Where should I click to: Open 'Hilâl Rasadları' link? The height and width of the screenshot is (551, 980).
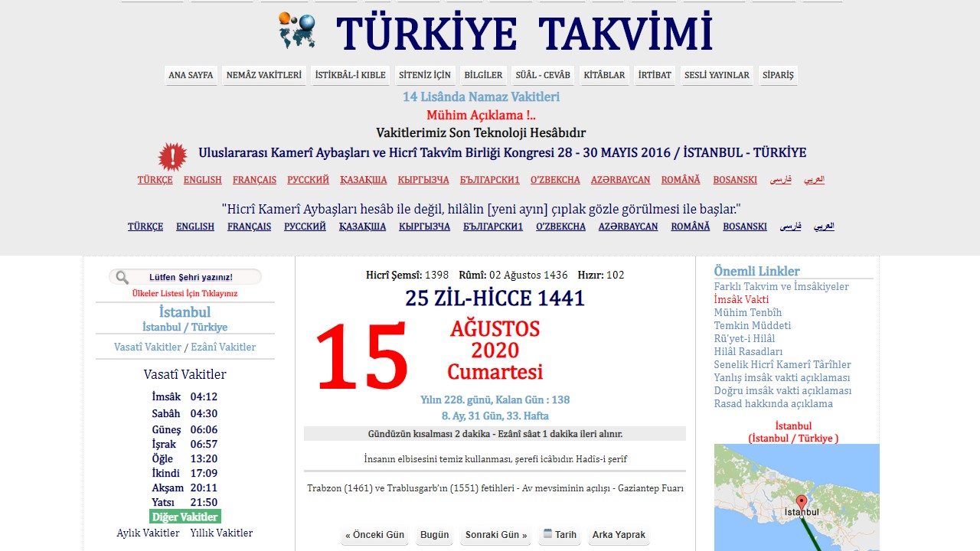(749, 352)
